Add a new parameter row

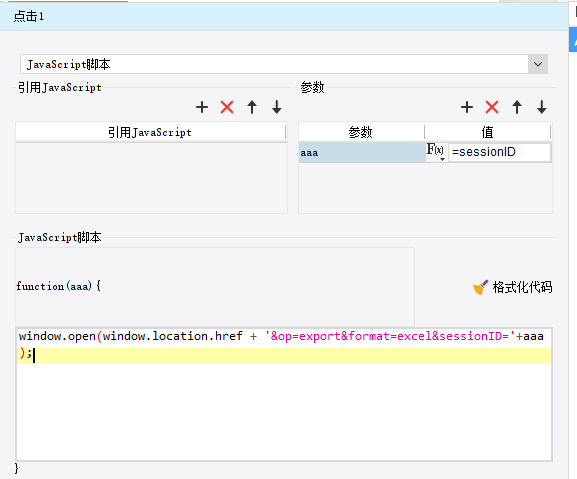[x=467, y=107]
